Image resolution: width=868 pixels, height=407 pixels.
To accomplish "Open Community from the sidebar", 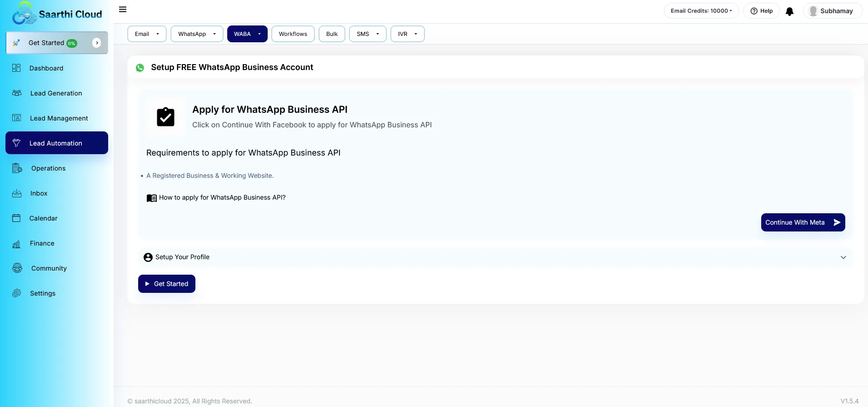I will pyautogui.click(x=49, y=268).
